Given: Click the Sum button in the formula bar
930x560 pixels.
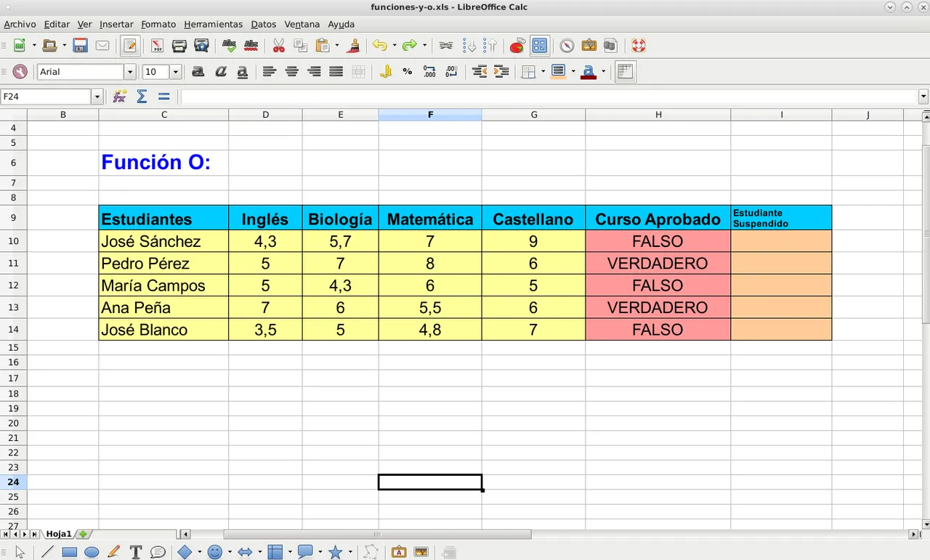Looking at the screenshot, I should pos(141,96).
